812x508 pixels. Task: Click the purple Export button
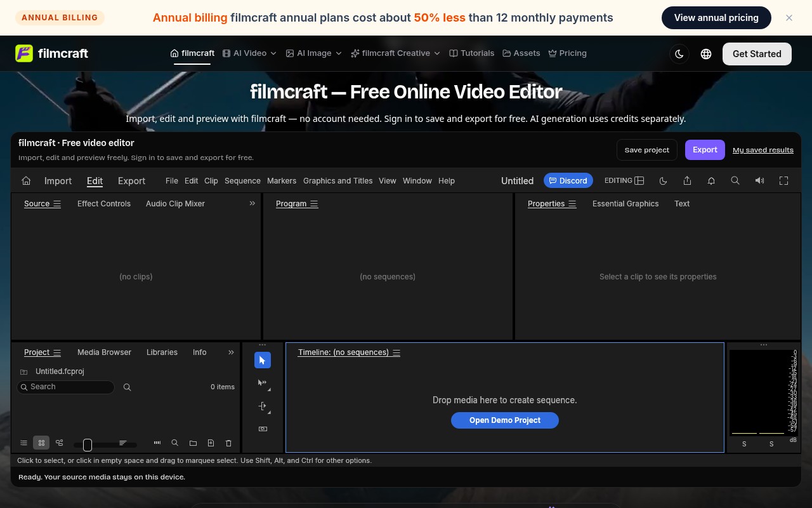tap(705, 150)
